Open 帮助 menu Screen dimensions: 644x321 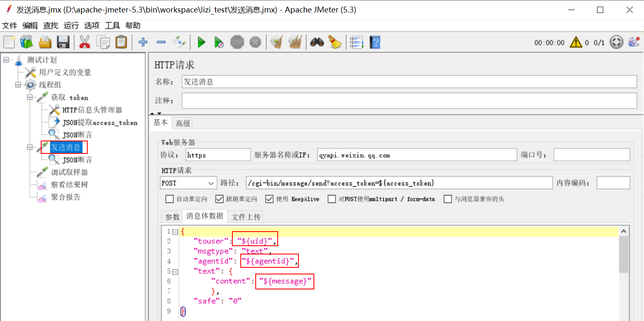point(133,25)
